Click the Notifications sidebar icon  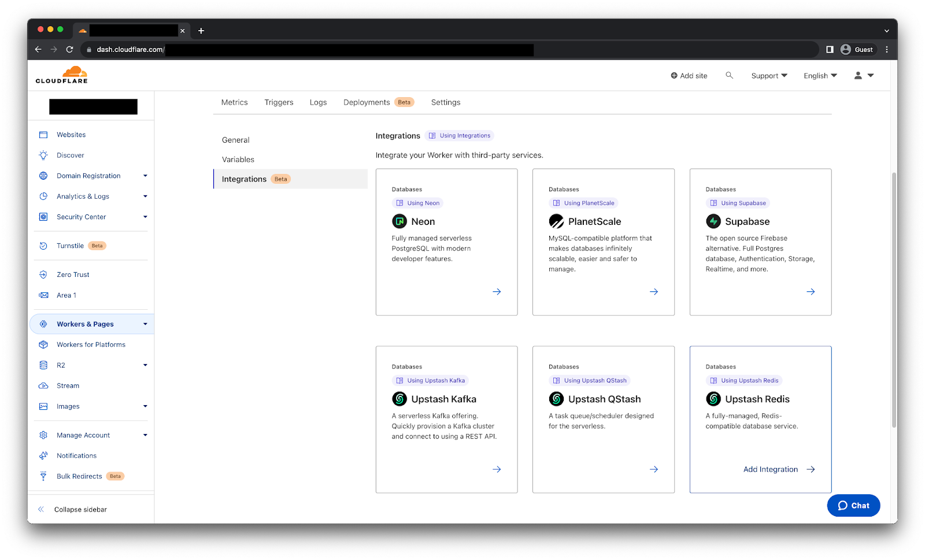43,455
